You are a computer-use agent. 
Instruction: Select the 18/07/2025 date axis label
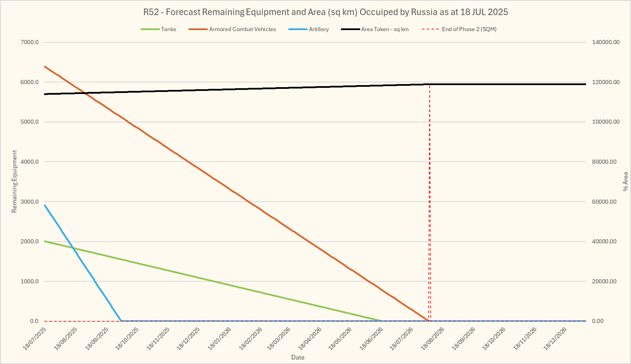pos(35,338)
